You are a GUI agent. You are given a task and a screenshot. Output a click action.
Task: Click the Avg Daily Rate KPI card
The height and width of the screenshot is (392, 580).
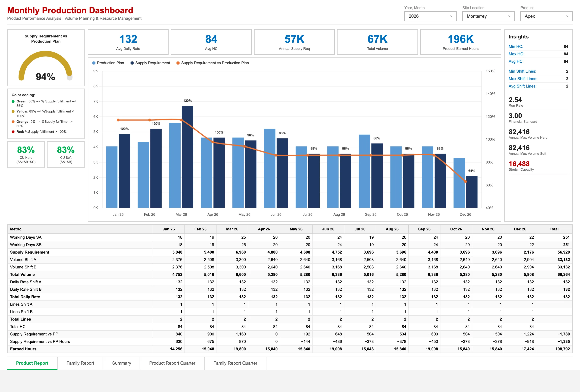click(128, 42)
